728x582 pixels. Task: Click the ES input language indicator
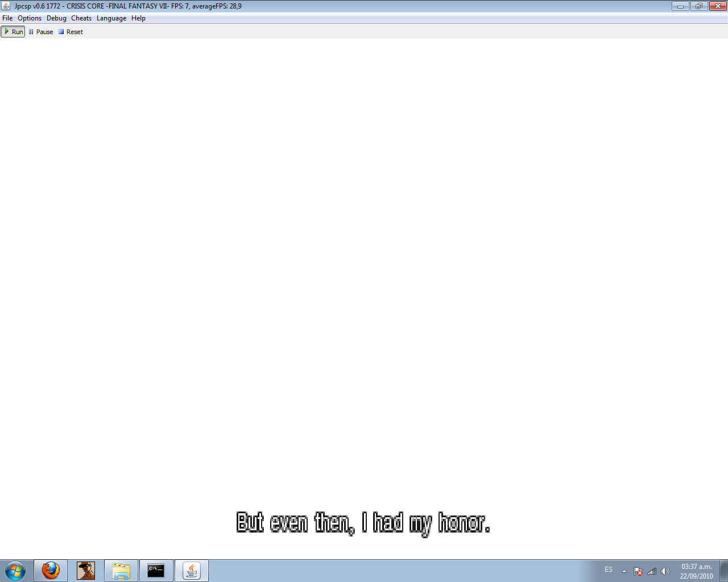tap(609, 569)
